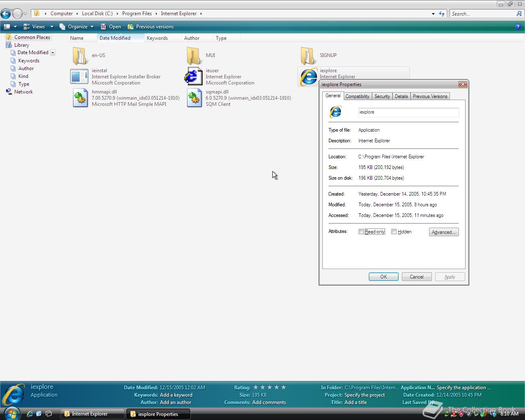
Task: Open Advanced attributes
Action: click(444, 232)
